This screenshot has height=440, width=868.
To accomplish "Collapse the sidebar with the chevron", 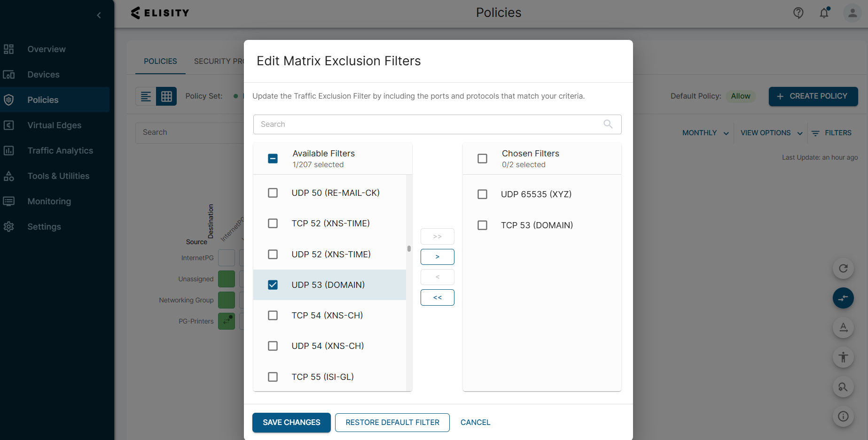I will point(99,15).
